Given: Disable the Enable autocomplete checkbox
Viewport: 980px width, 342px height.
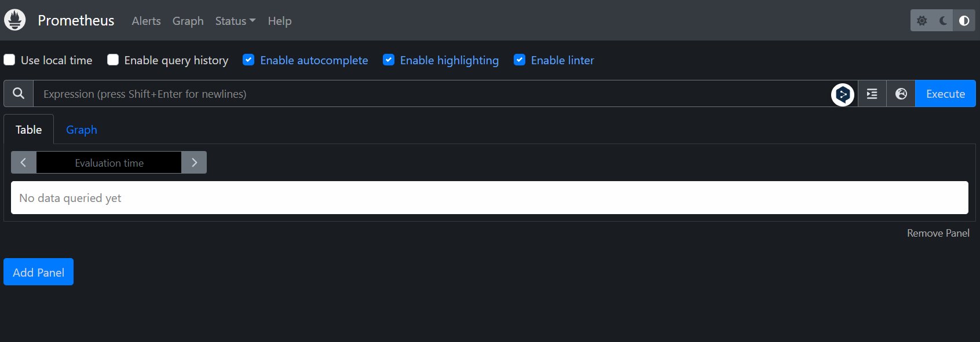Looking at the screenshot, I should [x=248, y=60].
